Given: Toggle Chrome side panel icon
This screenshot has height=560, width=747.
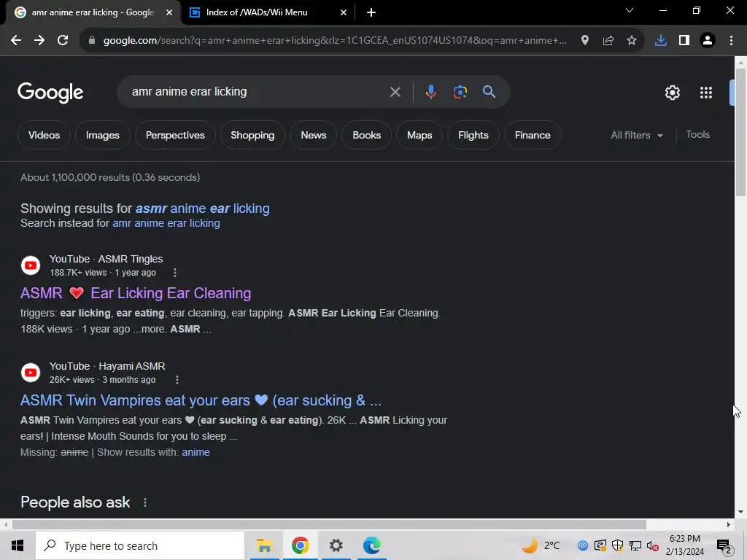Looking at the screenshot, I should click(x=684, y=41).
